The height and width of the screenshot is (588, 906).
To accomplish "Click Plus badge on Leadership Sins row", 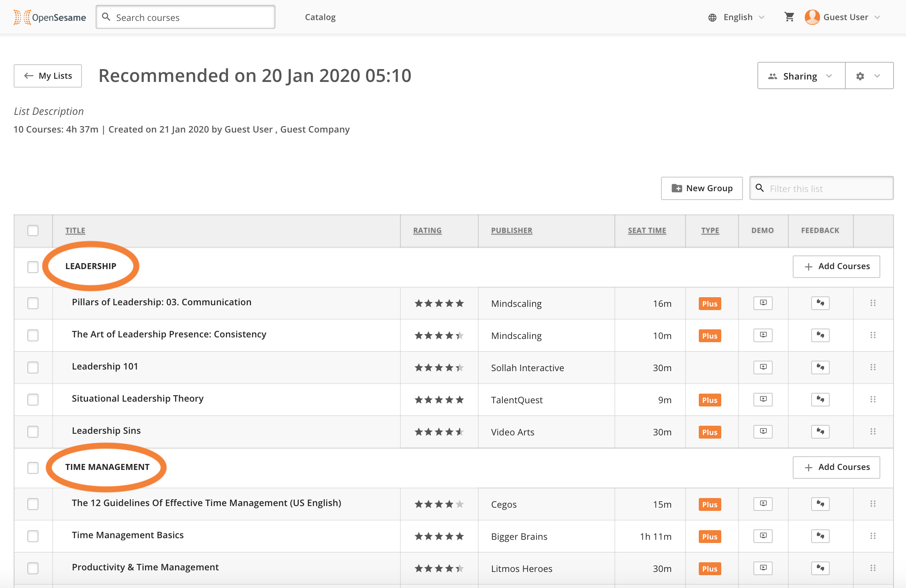I will (x=710, y=432).
